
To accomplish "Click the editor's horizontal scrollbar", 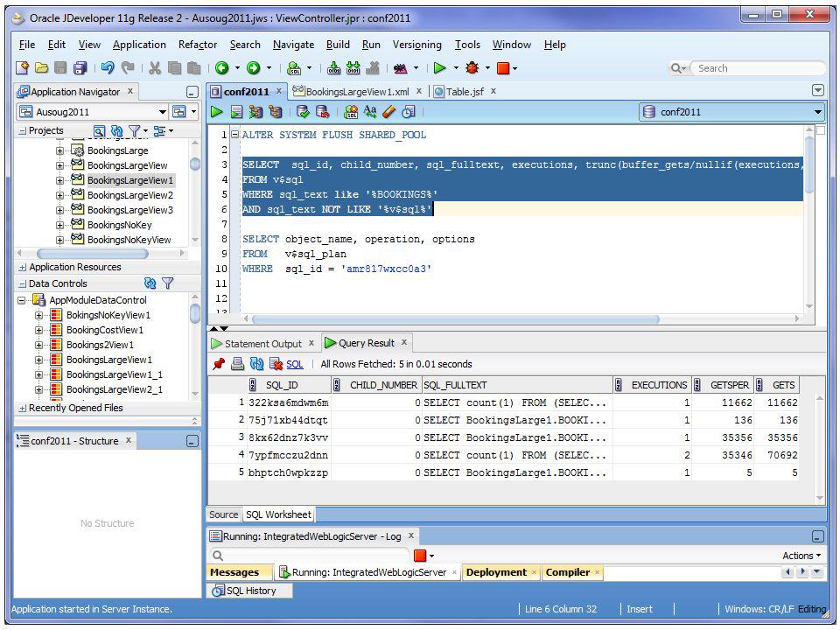I will point(456,319).
